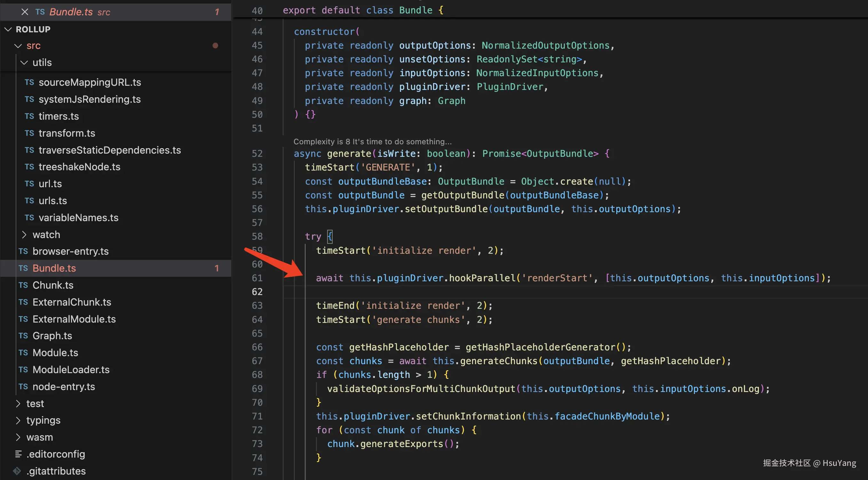Select ExternalModule.ts in the file tree
This screenshot has height=480, width=868.
coord(74,319)
